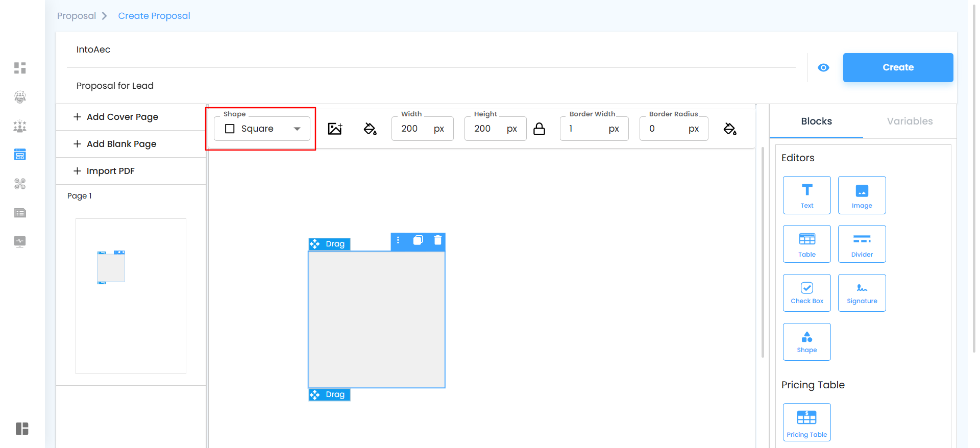Open the four-circles modules icon in sidebar

click(x=20, y=184)
